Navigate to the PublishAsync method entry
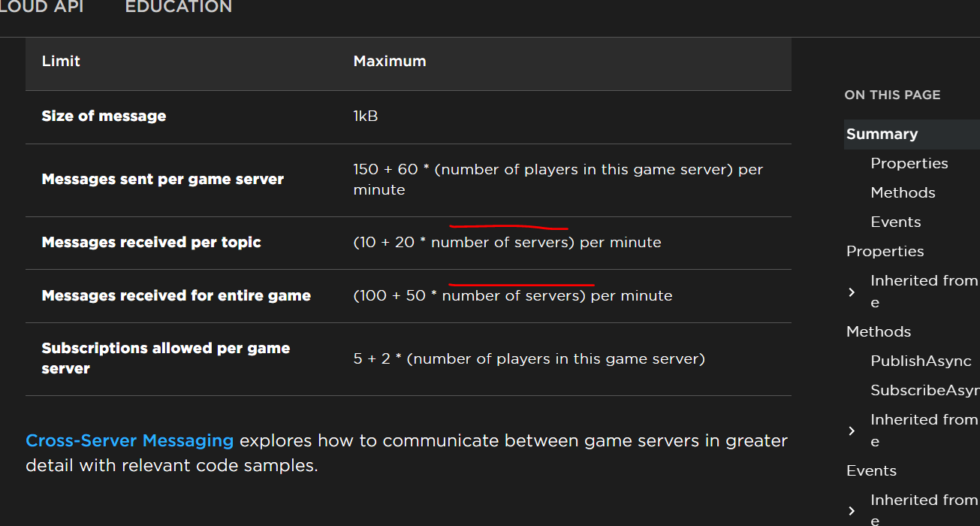The width and height of the screenshot is (980, 526). 921,361
